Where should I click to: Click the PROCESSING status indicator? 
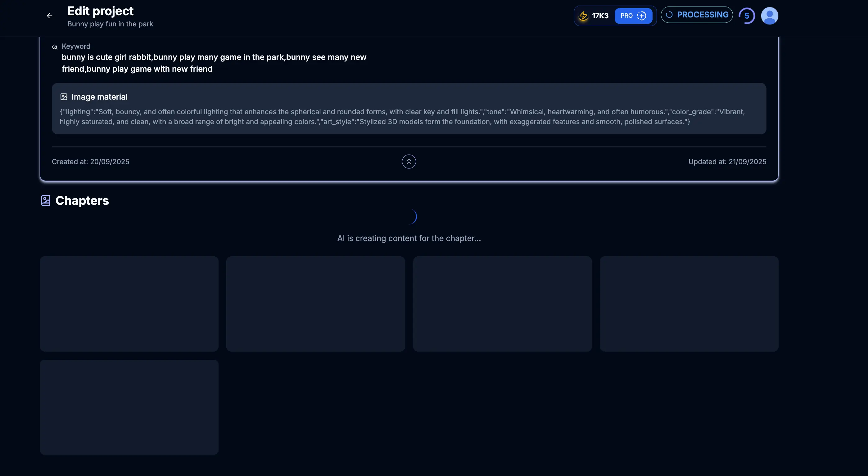tap(697, 15)
